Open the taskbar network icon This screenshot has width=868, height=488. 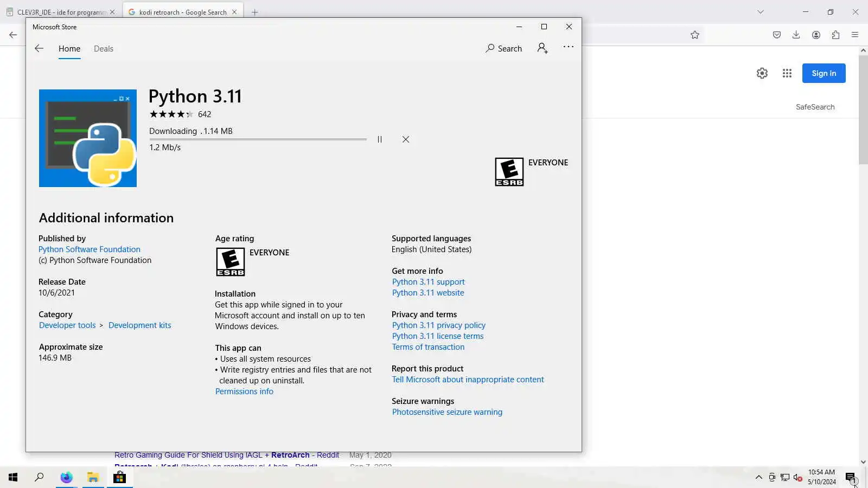coord(784,477)
